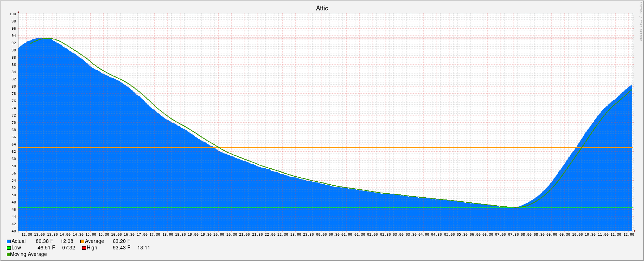Click the orange Average legend swatch
This screenshot has width=644, height=261.
point(82,241)
